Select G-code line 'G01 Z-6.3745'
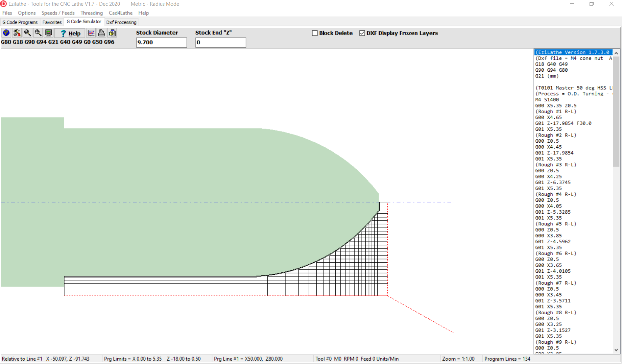This screenshot has width=622, height=364. point(553,183)
